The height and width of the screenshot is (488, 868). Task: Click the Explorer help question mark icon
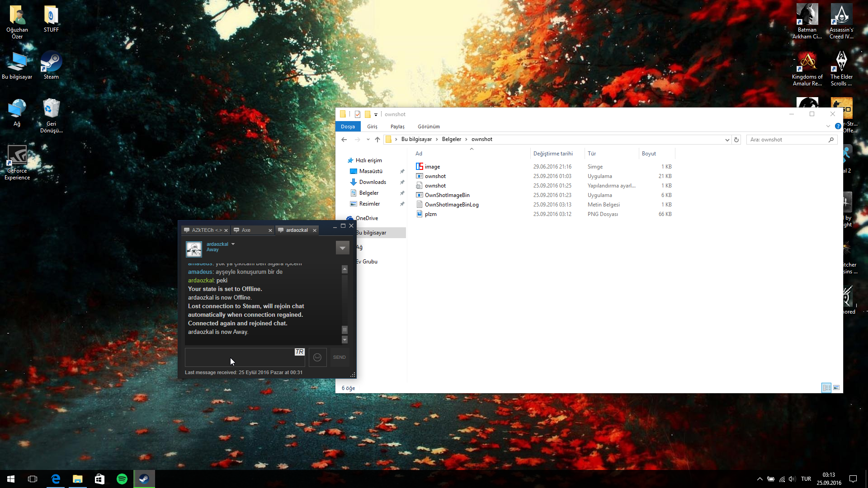click(x=838, y=127)
